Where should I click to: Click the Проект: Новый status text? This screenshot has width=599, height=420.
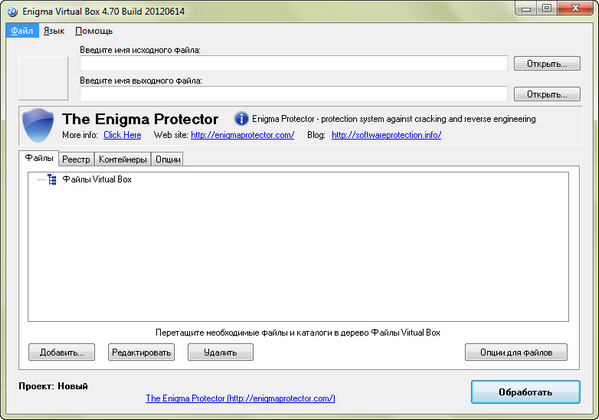pos(53,386)
